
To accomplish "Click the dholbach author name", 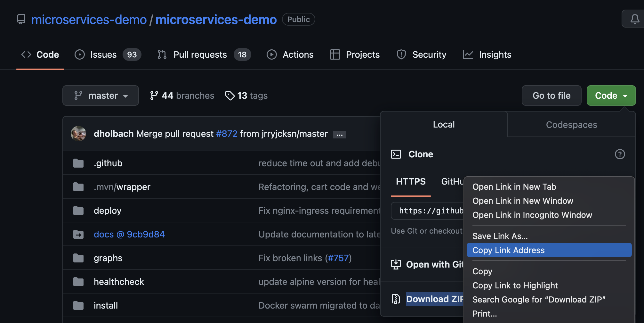I will [114, 134].
